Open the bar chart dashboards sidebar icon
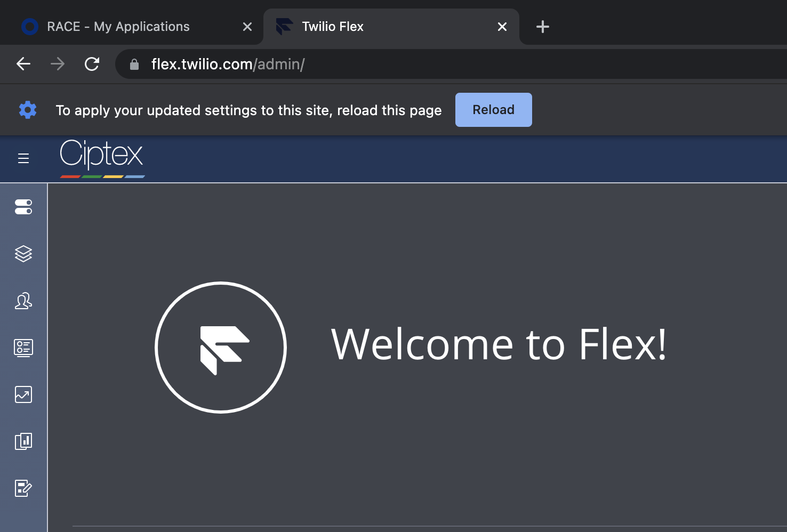787x532 pixels. (x=23, y=441)
